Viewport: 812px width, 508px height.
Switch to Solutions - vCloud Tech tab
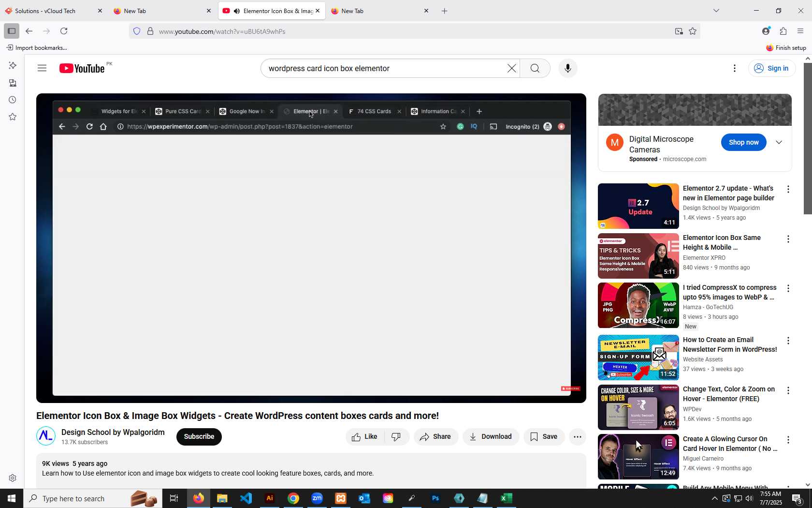point(53,11)
